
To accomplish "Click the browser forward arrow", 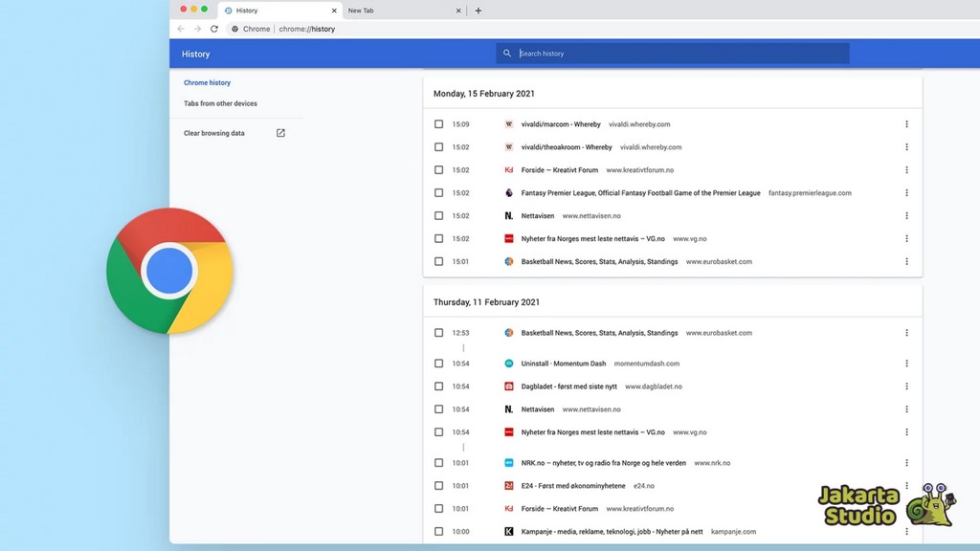I will (x=197, y=29).
